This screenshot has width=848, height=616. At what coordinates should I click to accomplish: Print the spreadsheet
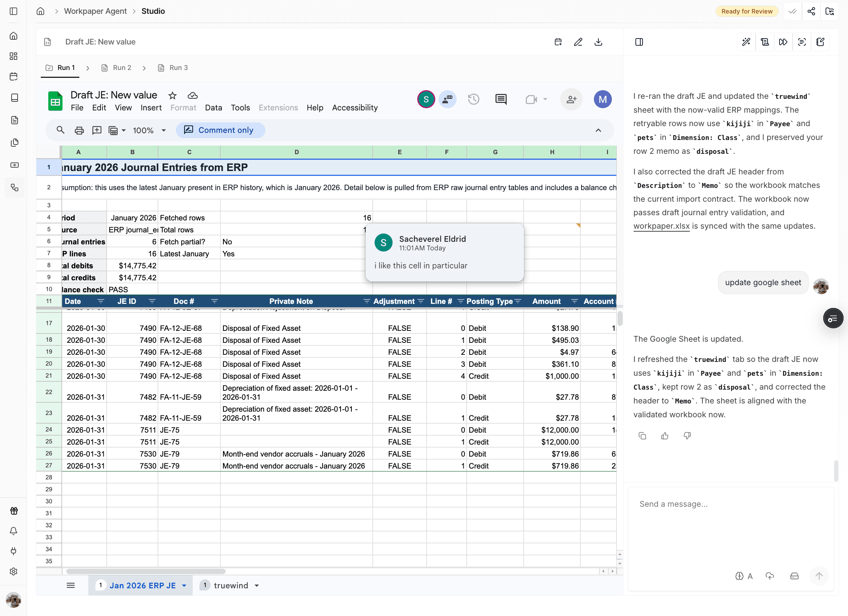pyautogui.click(x=79, y=130)
